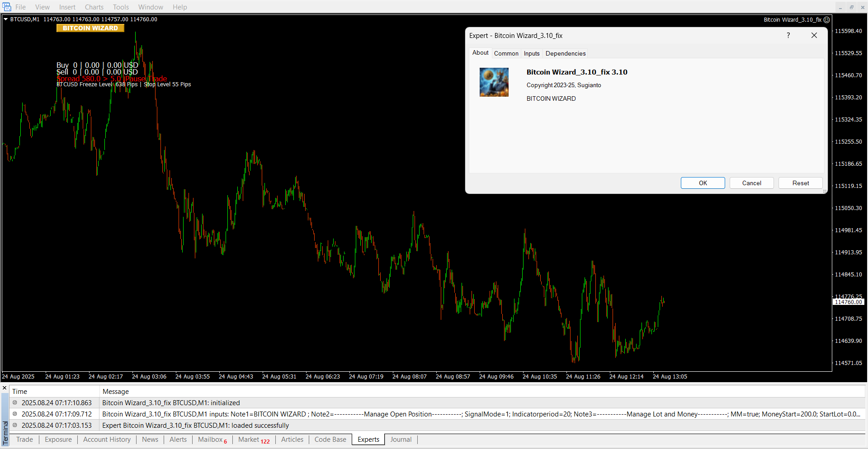Open the News tab in Terminal
868x449 pixels.
[150, 440]
